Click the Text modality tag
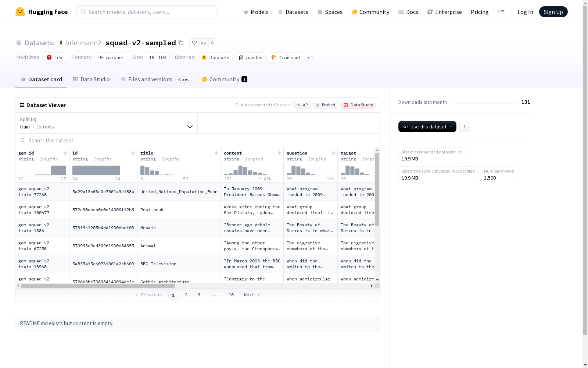Screen dimensions: 588x368 [55, 57]
